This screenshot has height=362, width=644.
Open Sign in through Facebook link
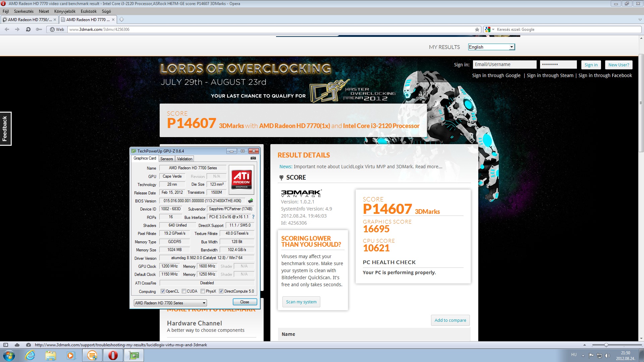click(605, 75)
